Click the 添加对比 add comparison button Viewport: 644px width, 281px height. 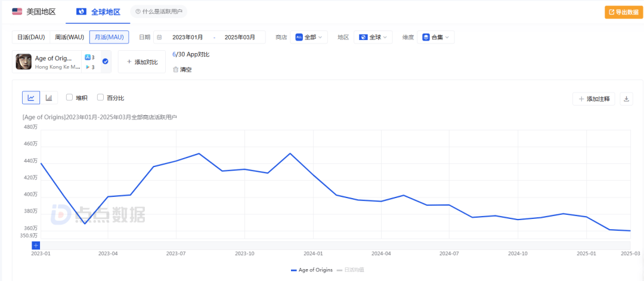142,61
